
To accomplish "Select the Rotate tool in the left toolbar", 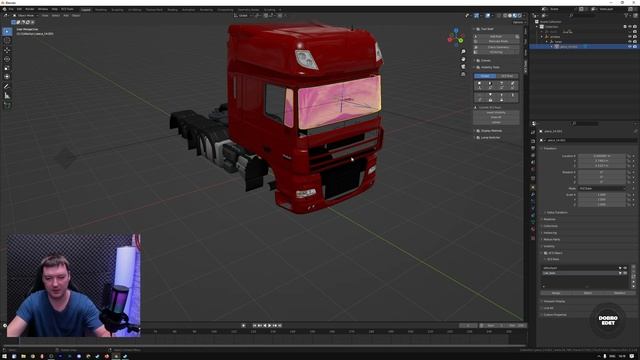I will point(7,59).
